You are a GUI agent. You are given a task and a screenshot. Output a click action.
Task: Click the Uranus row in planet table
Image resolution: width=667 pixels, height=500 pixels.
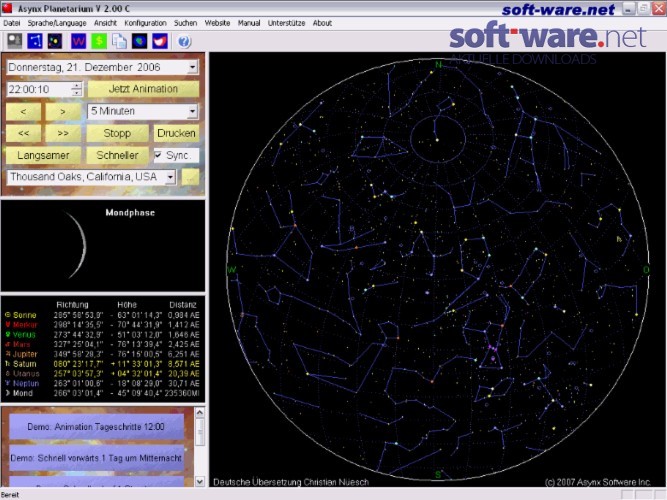click(x=102, y=374)
